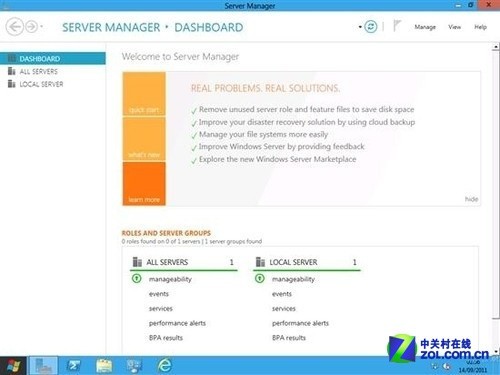Click the taskbar date 14/09/2011
This screenshot has height=375, width=500.
473,370
